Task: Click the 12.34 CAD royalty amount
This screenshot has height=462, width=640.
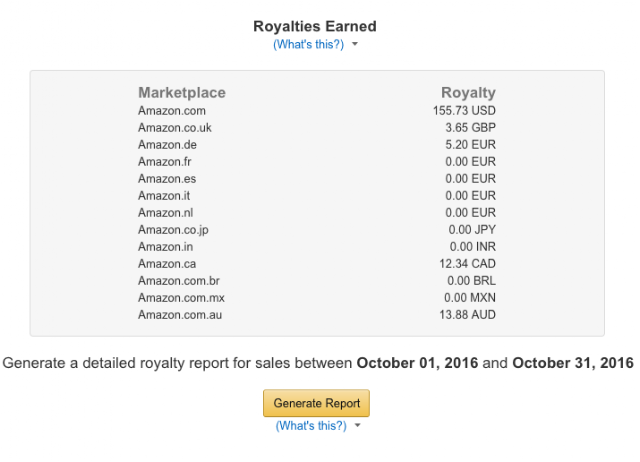Action: [x=467, y=264]
